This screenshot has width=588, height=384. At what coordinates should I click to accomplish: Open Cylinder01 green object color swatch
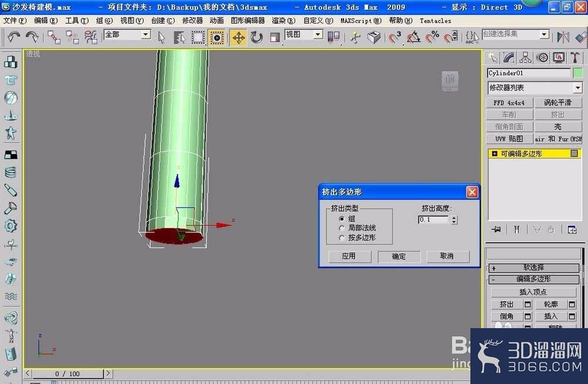click(x=578, y=73)
